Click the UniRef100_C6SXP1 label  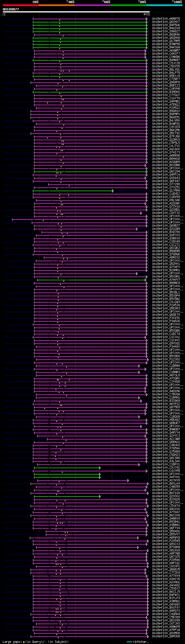pos(166,566)
